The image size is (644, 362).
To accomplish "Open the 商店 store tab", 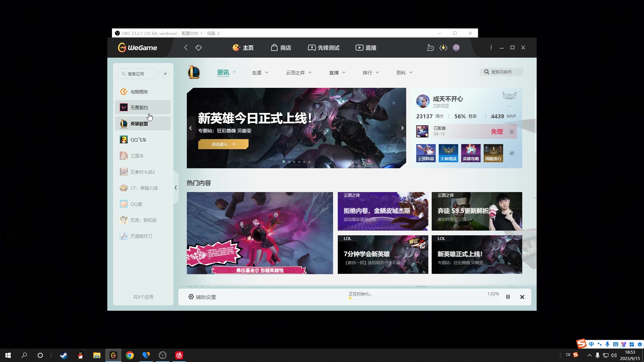I will 281,48.
